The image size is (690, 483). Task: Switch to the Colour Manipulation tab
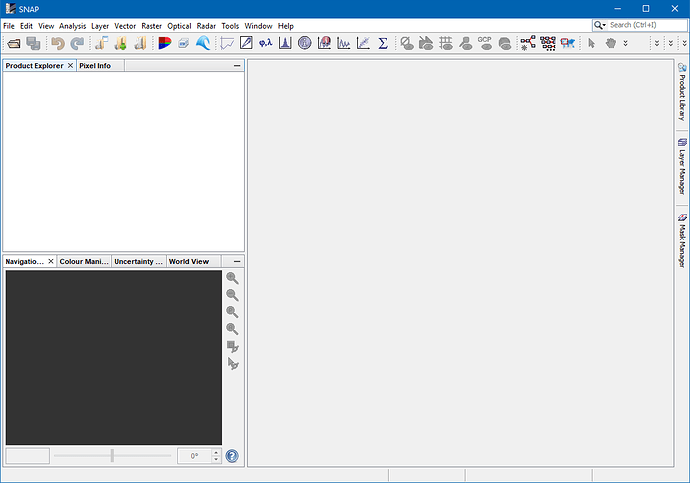click(x=84, y=261)
